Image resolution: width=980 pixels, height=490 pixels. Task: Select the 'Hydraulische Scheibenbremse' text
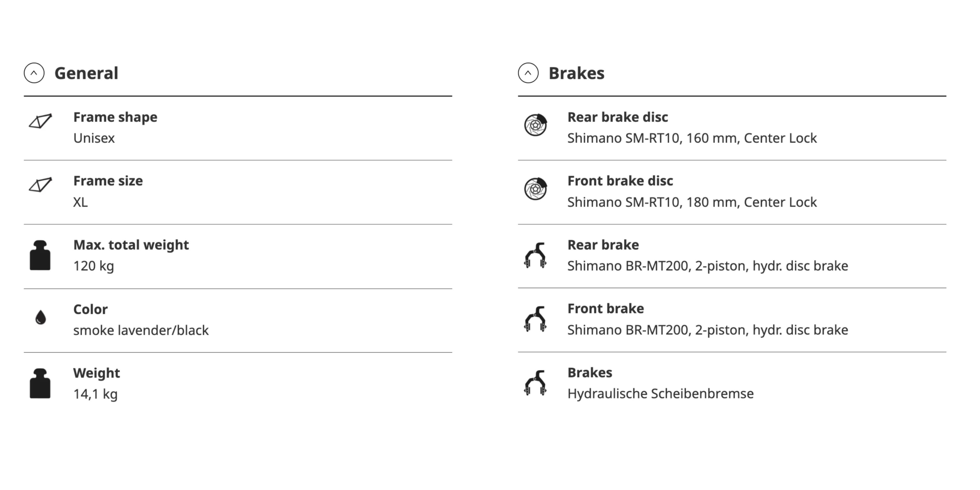click(660, 394)
